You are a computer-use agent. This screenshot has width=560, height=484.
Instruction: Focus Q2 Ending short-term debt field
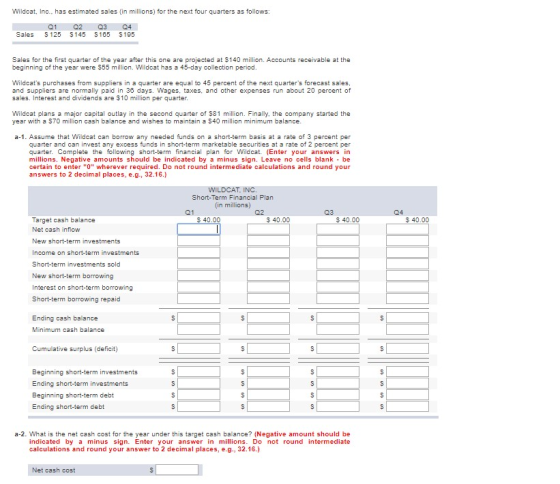pos(268,406)
